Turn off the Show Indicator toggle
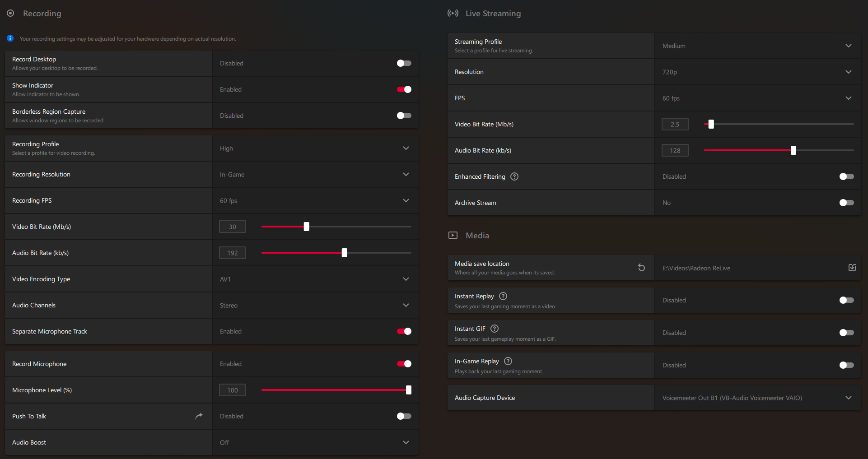This screenshot has height=459, width=868. [x=404, y=89]
